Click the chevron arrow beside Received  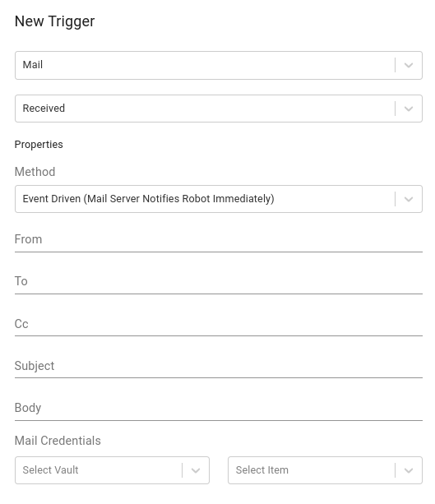click(409, 109)
